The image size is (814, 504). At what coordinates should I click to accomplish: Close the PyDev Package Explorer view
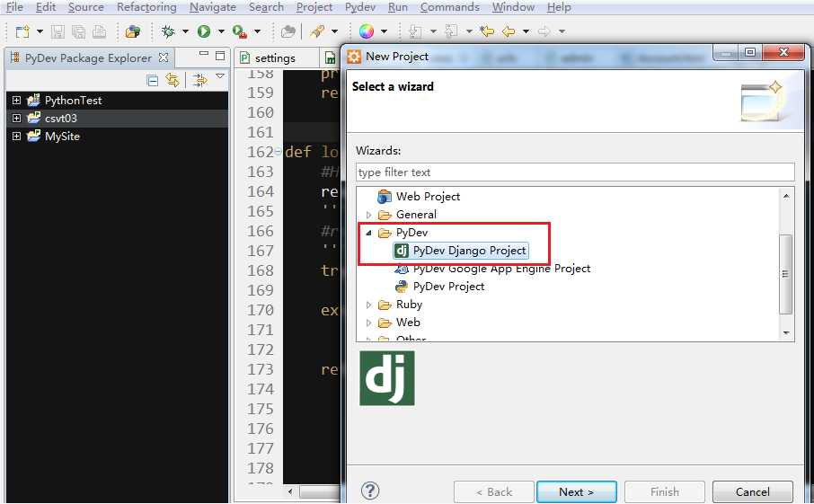click(x=164, y=57)
